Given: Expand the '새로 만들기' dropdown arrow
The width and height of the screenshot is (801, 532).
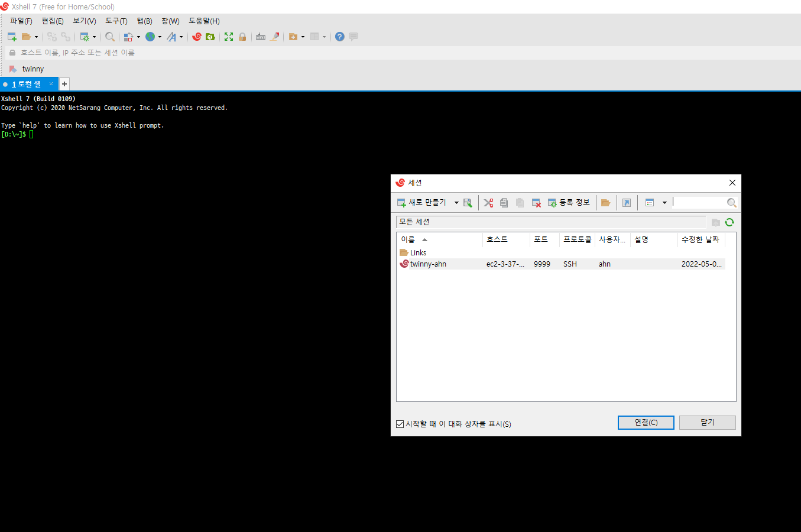Looking at the screenshot, I should click(456, 203).
